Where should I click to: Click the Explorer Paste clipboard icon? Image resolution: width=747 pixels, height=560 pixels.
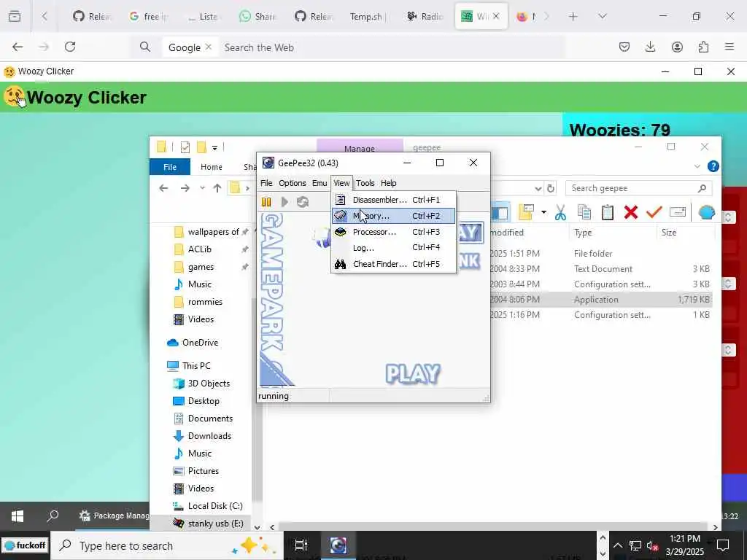pyautogui.click(x=608, y=212)
